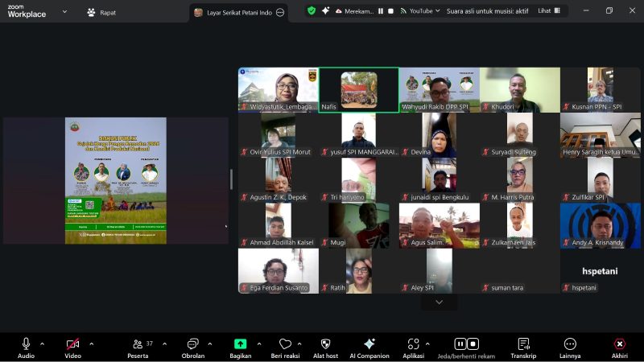Open the Transkrip panel

click(x=523, y=344)
